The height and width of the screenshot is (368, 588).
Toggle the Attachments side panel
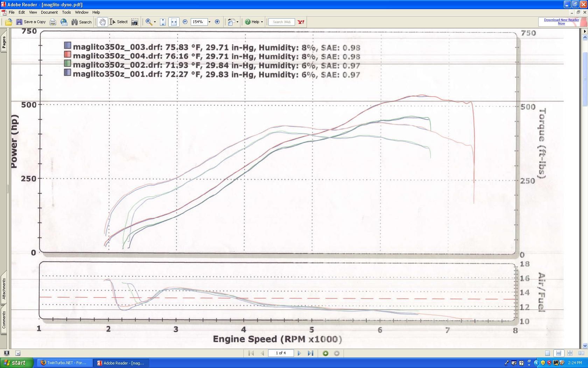click(4, 289)
